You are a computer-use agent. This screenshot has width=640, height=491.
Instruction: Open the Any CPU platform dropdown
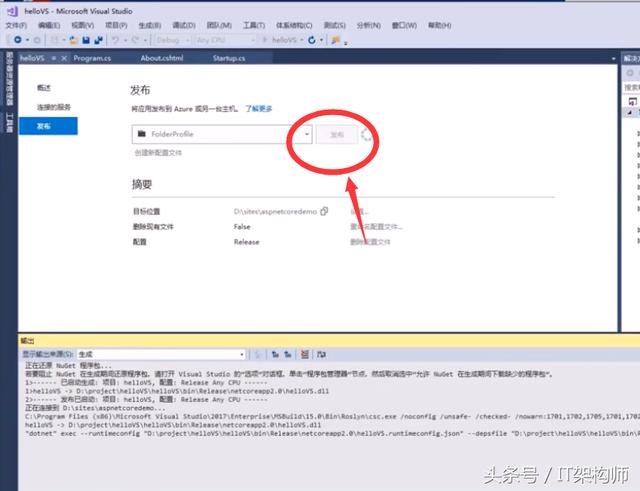coord(225,40)
